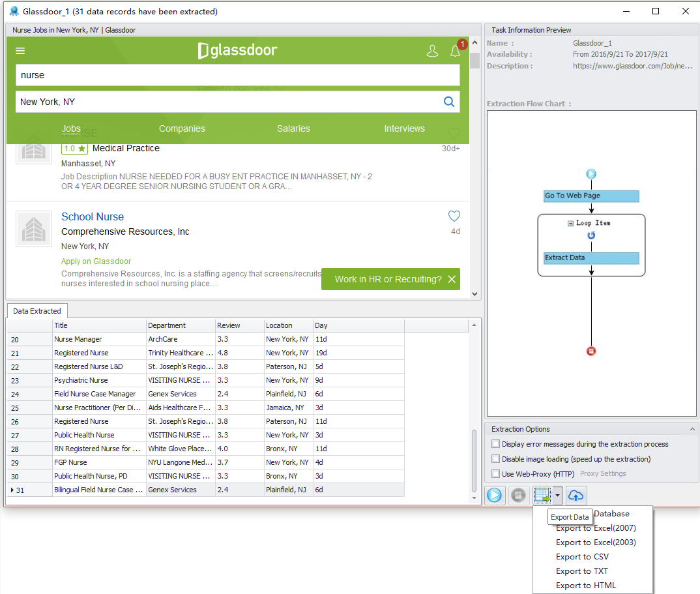This screenshot has width=700, height=594.
Task: Click the flow chart start node
Action: (591, 173)
